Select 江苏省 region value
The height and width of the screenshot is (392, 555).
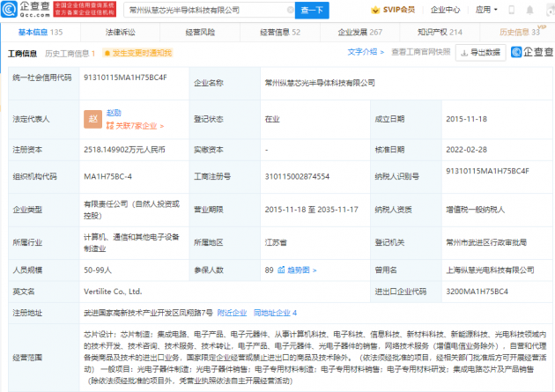pyautogui.click(x=276, y=243)
